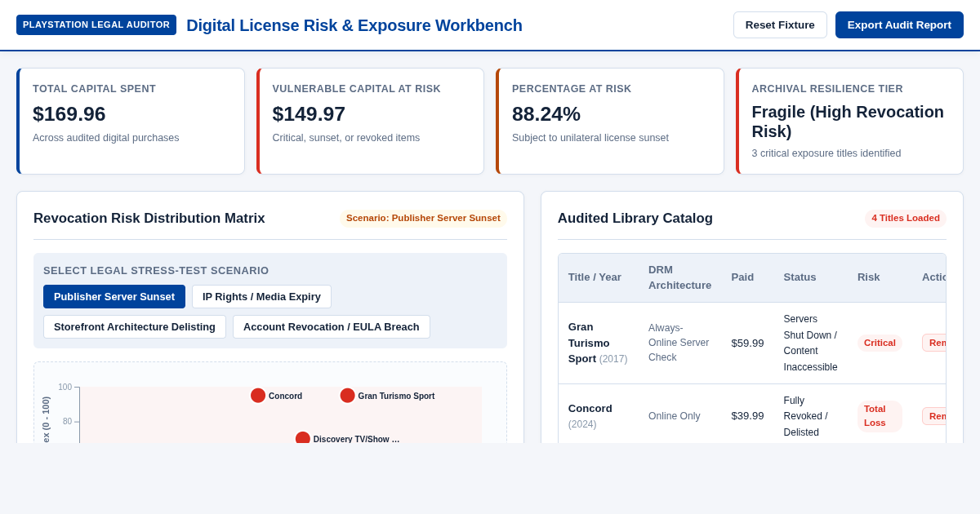Click the $59.99 paid cell
The height and width of the screenshot is (514, 980).
pyautogui.click(x=747, y=343)
